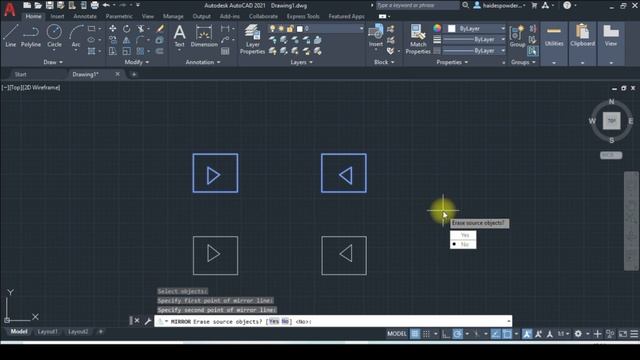Select the Trim tool in Modify panel
640x360 pixels.
click(141, 29)
